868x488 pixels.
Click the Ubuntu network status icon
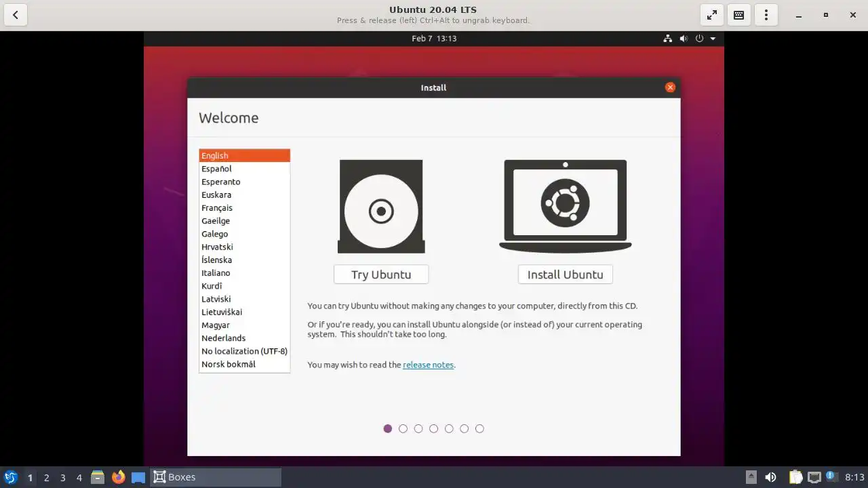click(667, 39)
